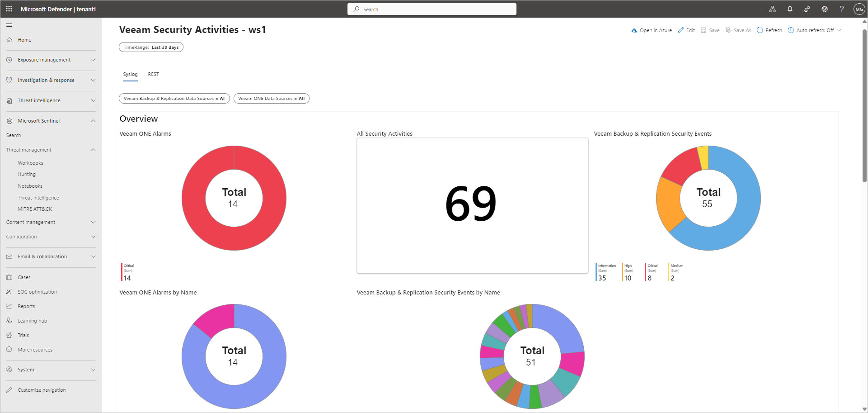Screen dimensions: 868x413
Task: Click the Cases icon
Action: coord(9,277)
